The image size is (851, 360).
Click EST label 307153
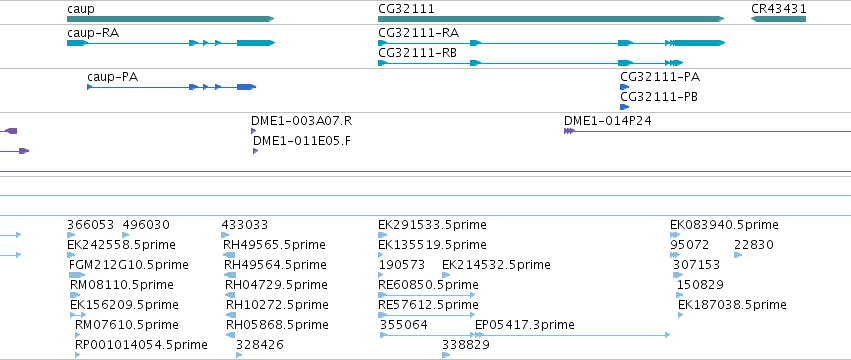tap(696, 265)
